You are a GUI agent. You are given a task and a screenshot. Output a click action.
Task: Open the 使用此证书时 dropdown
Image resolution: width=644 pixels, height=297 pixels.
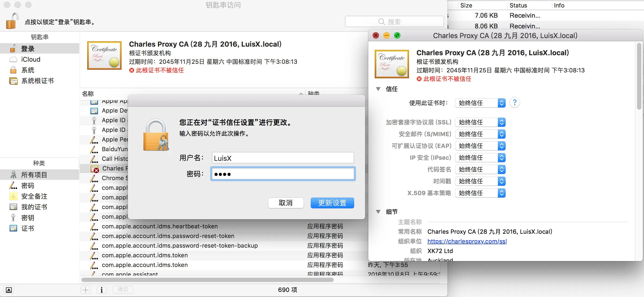[480, 103]
